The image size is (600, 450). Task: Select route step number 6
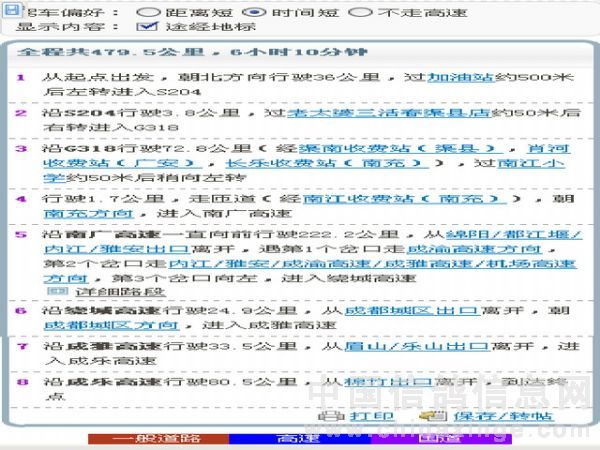pyautogui.click(x=21, y=311)
